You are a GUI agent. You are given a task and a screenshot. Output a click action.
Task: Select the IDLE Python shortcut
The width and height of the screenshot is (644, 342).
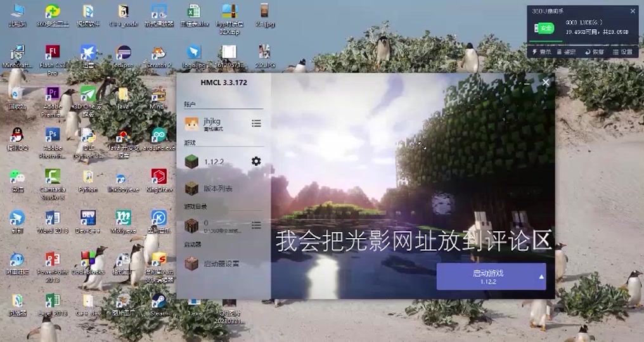(x=88, y=143)
